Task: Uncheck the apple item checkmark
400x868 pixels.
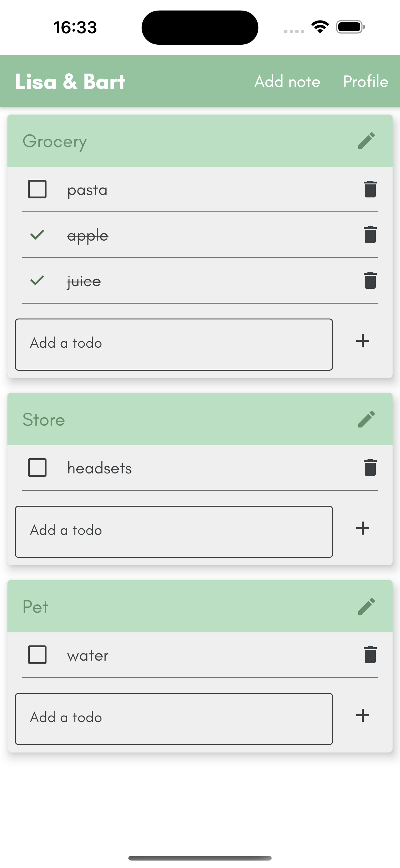Action: pyautogui.click(x=37, y=234)
